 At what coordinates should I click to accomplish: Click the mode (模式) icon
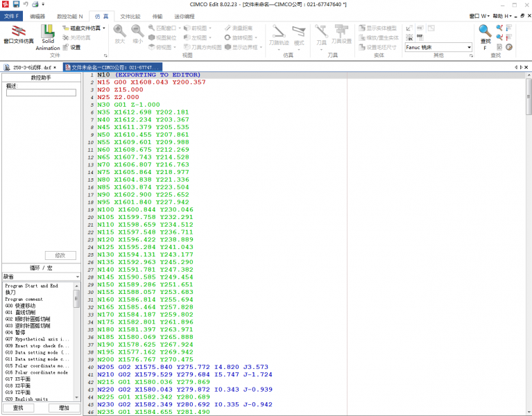299,35
